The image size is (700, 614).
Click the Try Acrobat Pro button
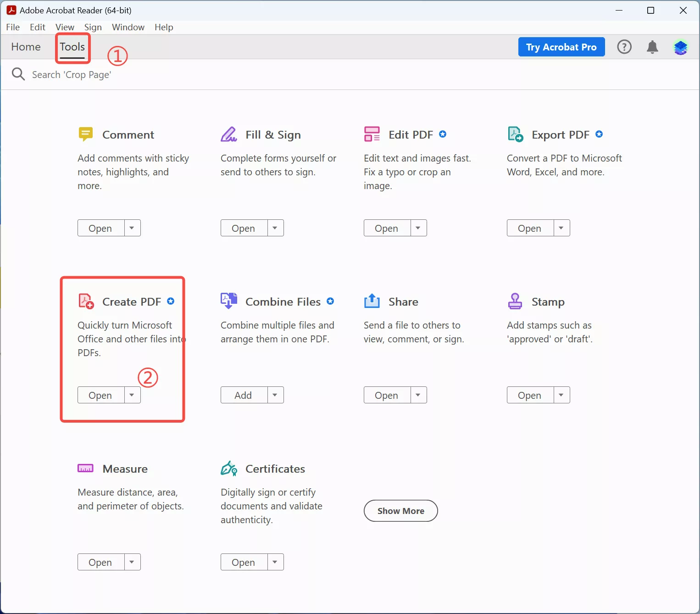[x=561, y=47]
